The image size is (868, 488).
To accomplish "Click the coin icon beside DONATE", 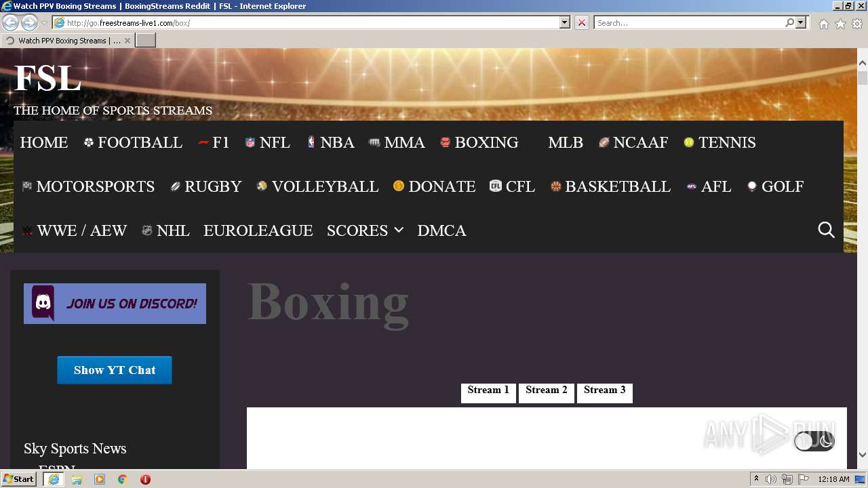I will 399,186.
